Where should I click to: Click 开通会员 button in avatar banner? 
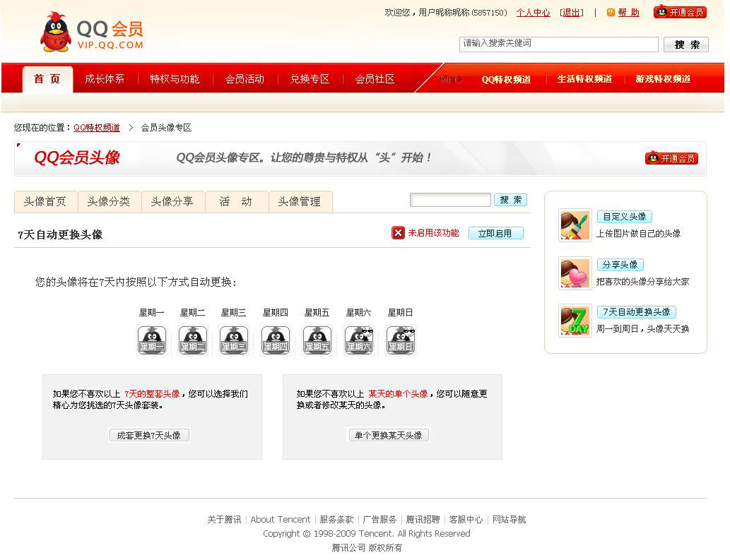[x=672, y=158]
